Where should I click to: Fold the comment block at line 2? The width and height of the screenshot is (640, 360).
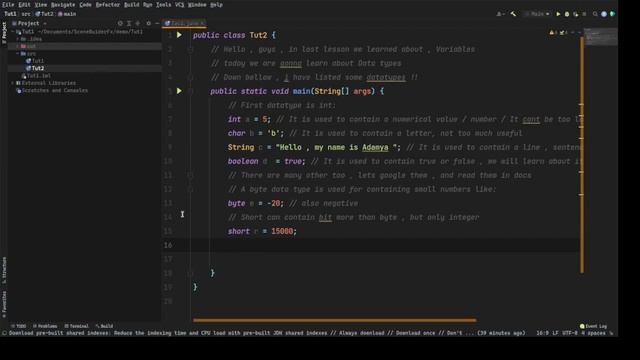pos(191,49)
